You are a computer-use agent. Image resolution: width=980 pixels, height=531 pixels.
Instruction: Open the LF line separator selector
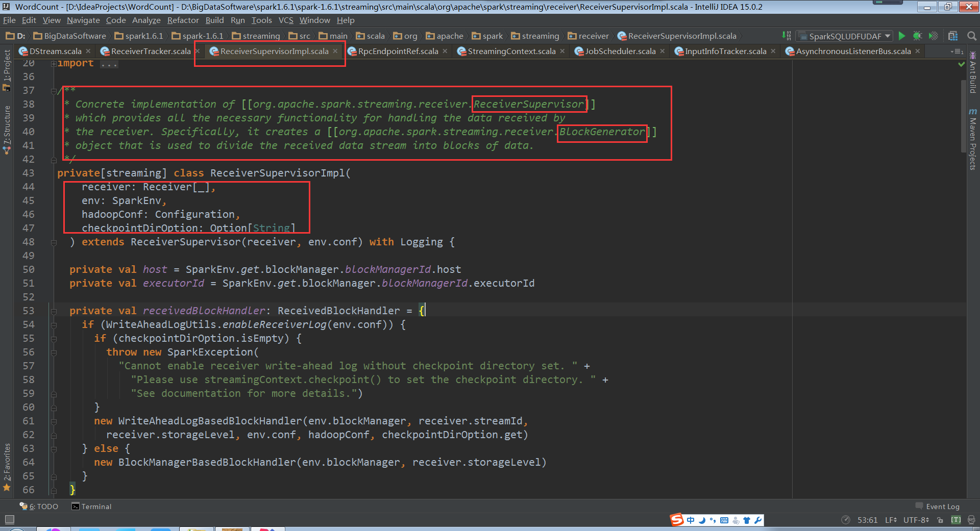click(x=891, y=520)
